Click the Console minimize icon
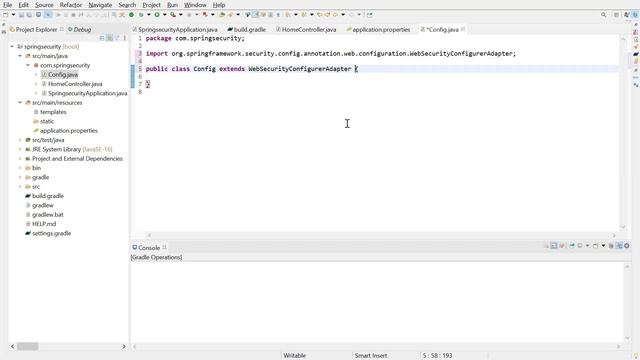The height and width of the screenshot is (360, 640). point(611,246)
